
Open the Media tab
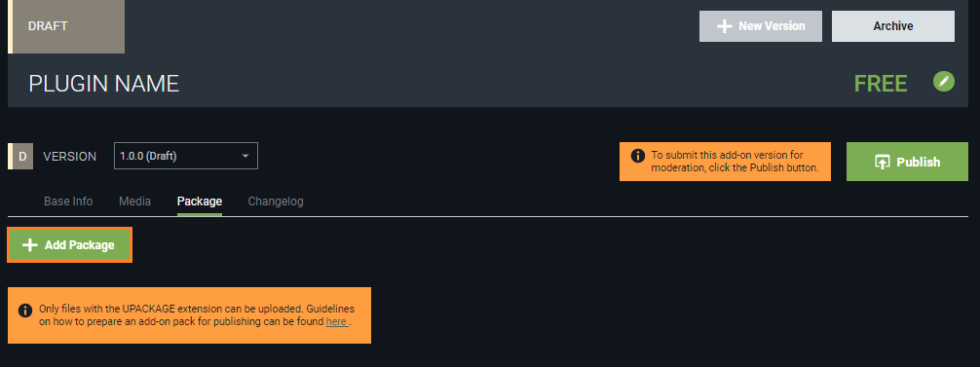pyautogui.click(x=135, y=202)
